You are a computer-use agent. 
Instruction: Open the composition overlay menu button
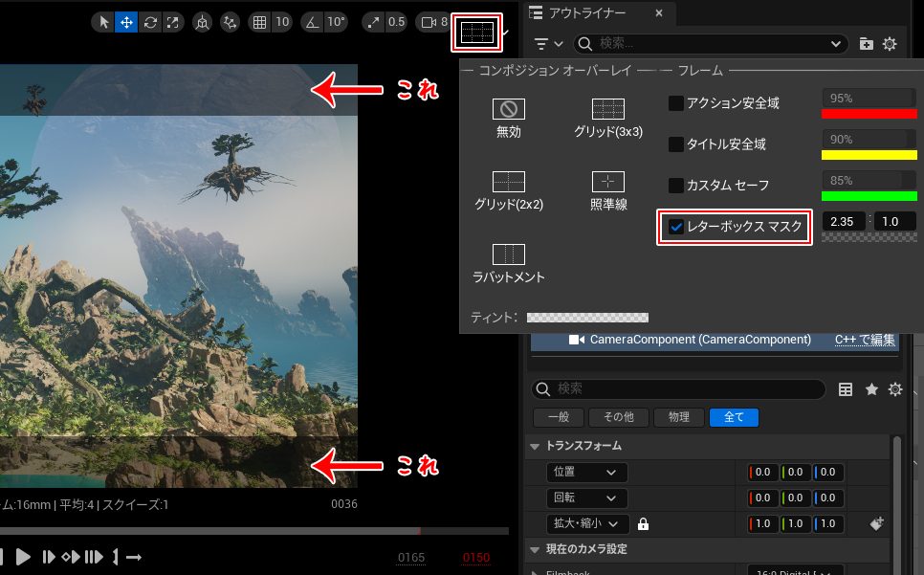tap(477, 33)
